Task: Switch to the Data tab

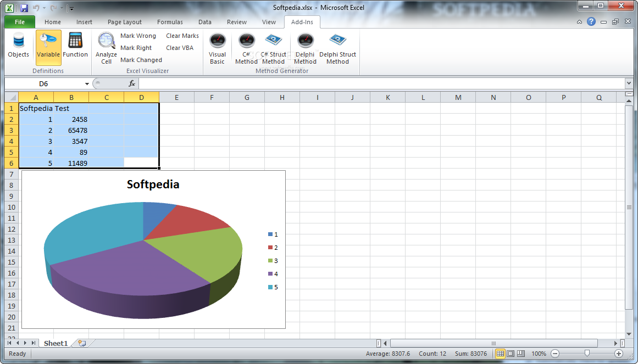Action: click(x=204, y=22)
